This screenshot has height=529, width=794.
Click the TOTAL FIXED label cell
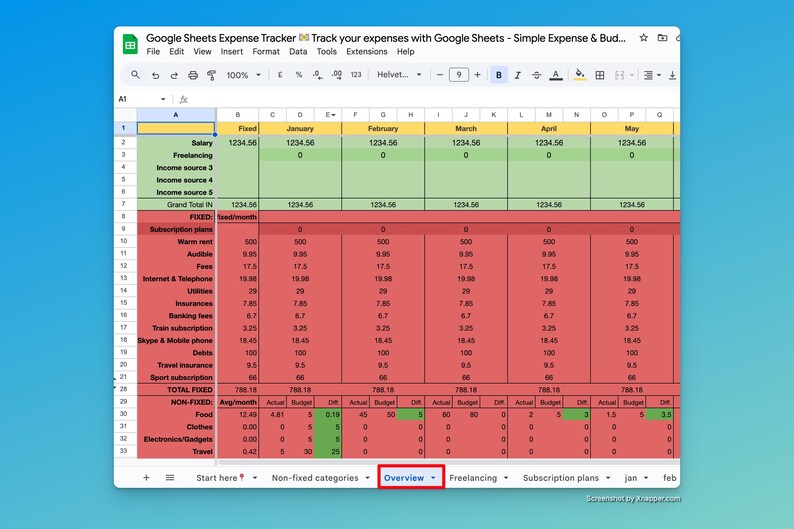pos(176,390)
